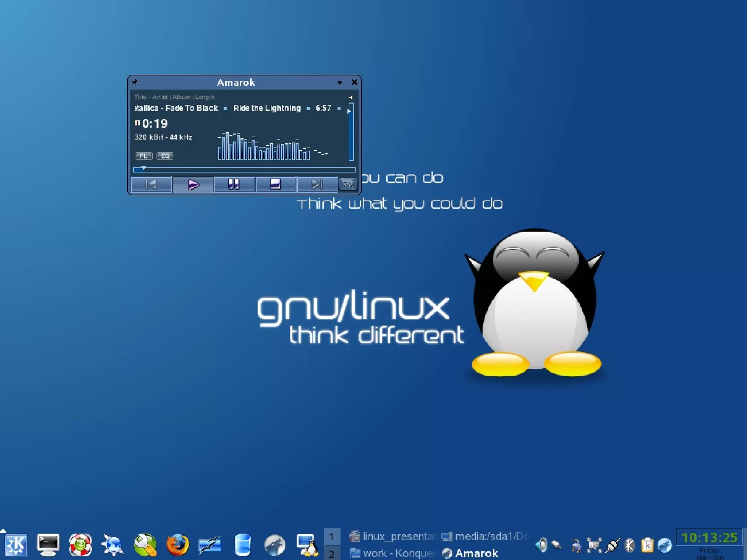747x560 pixels.
Task: Click the Amarok wolf tray icon
Action: click(665, 545)
